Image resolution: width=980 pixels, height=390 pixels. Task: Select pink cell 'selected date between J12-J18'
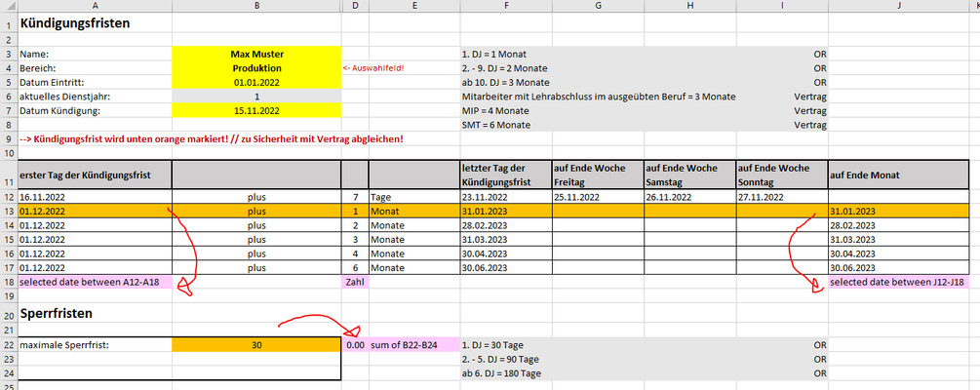pos(898,282)
